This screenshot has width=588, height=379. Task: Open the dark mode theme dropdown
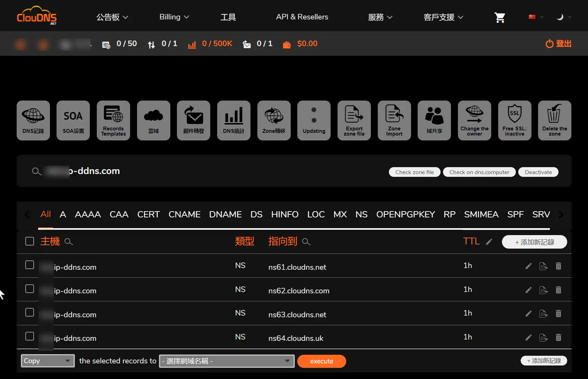tap(563, 17)
